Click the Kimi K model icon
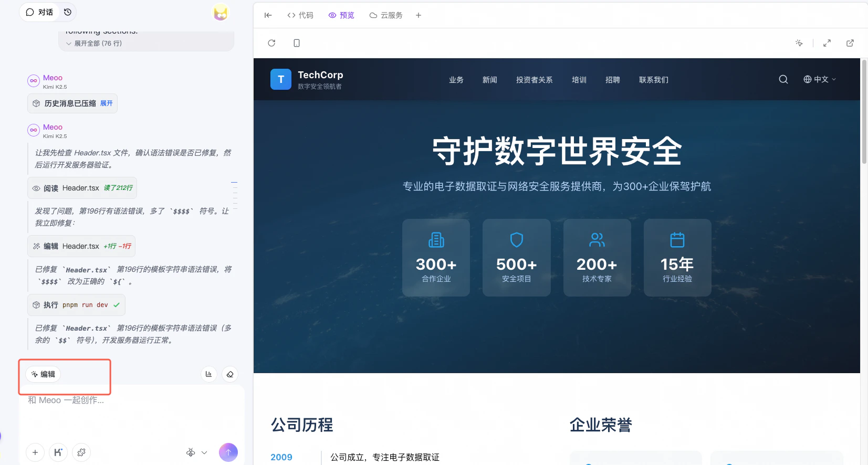Image resolution: width=868 pixels, height=465 pixels. (58, 452)
